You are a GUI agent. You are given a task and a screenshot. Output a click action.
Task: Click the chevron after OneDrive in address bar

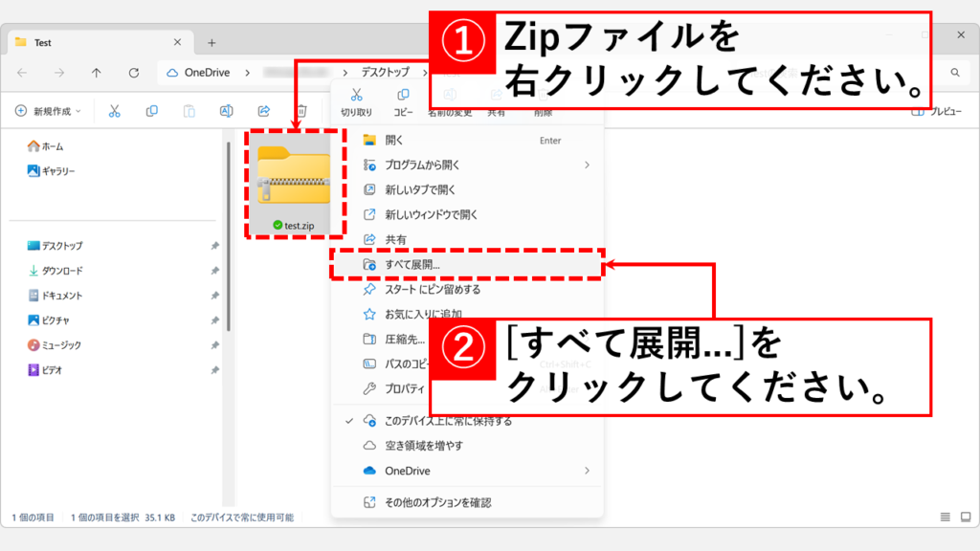(248, 73)
